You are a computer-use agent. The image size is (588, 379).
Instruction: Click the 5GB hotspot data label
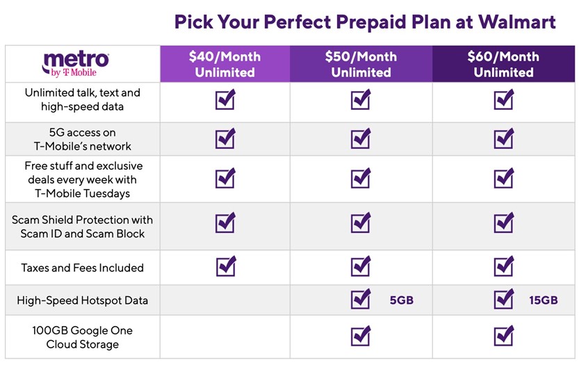pos(401,301)
